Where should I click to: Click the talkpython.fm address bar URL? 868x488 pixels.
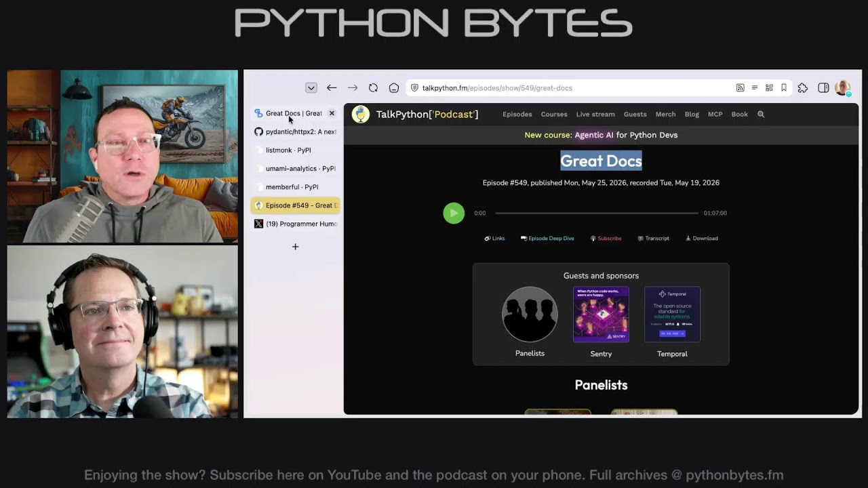[497, 88]
